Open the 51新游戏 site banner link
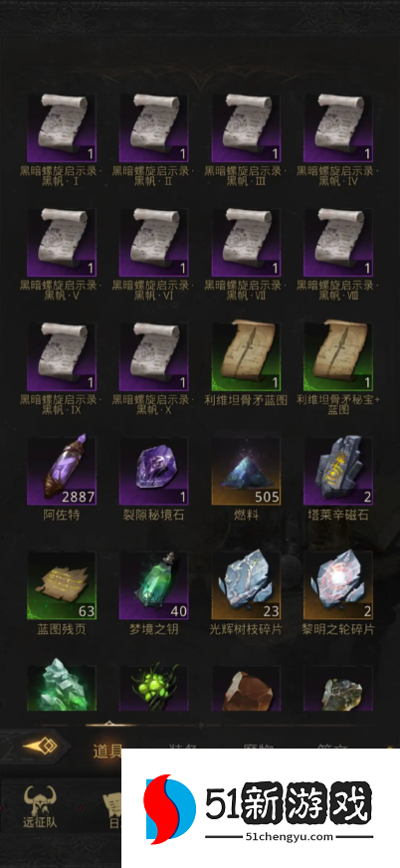Screen dimensions: 400x868 [x=261, y=808]
